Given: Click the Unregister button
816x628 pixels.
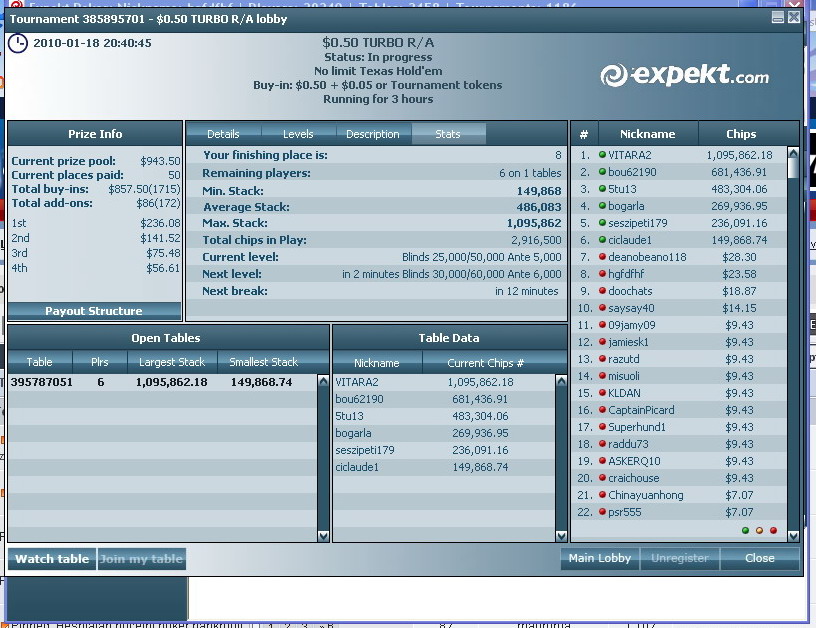Looking at the screenshot, I should click(x=680, y=559).
